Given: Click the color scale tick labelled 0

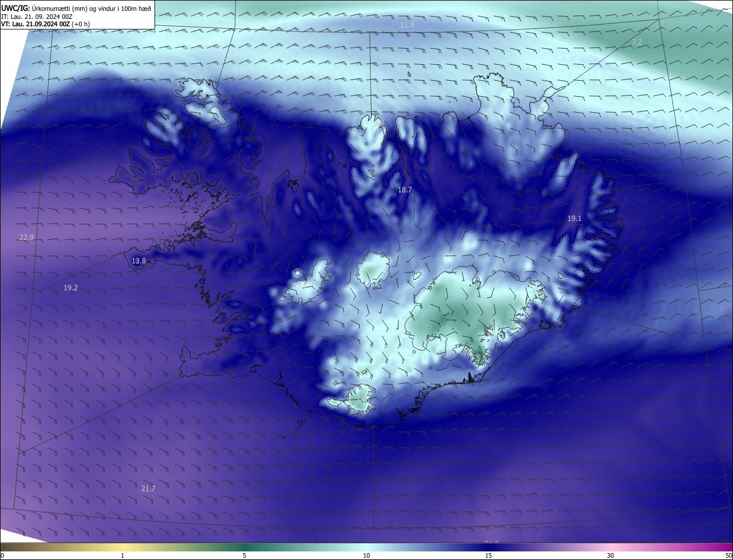Looking at the screenshot, I should coord(2,555).
